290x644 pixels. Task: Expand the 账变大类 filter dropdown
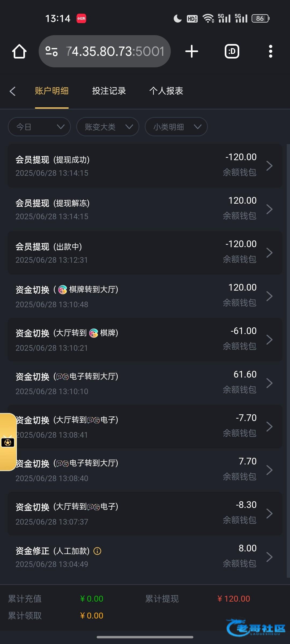tap(108, 127)
